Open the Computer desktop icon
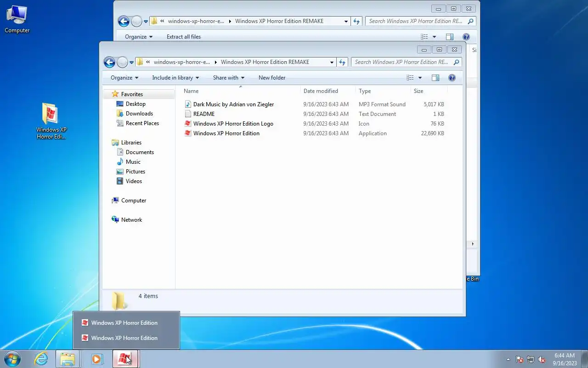The image size is (588, 368). tap(17, 19)
